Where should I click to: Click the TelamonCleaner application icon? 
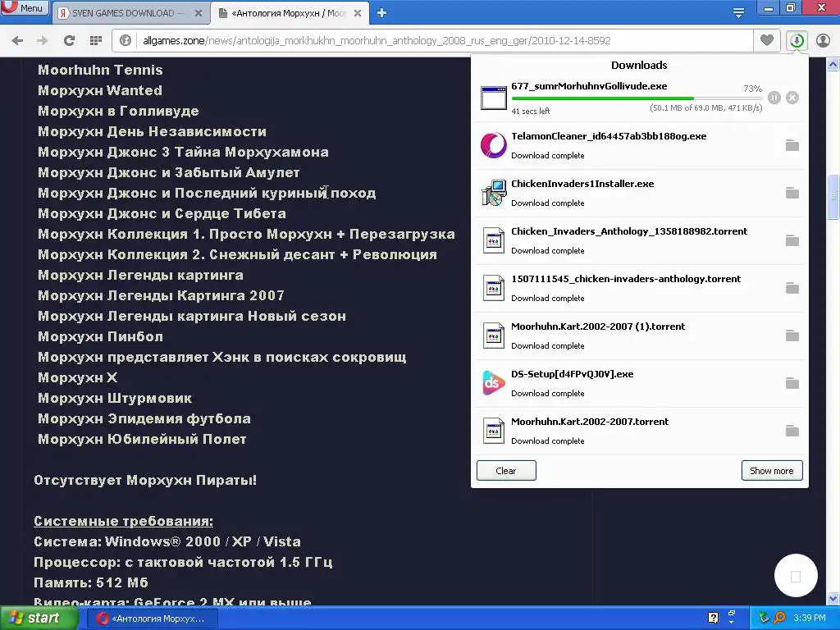point(493,145)
